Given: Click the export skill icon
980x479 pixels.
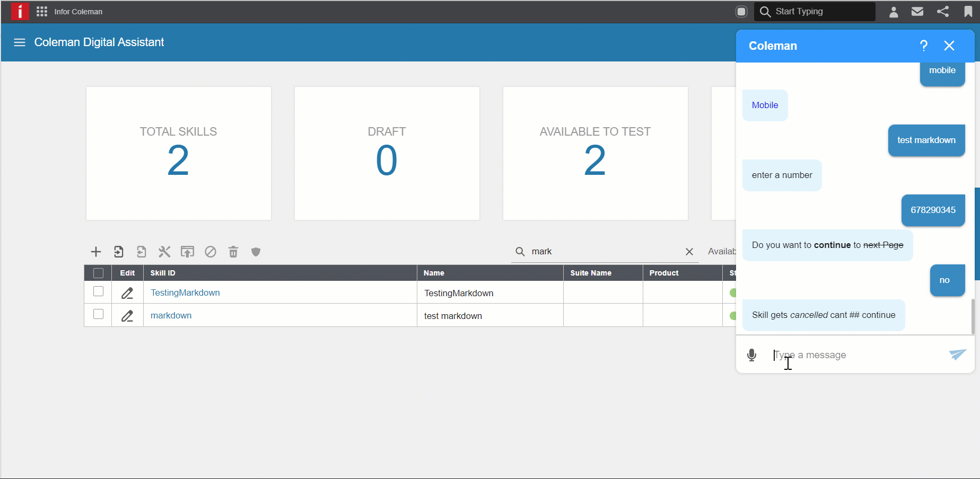Looking at the screenshot, I should [142, 252].
